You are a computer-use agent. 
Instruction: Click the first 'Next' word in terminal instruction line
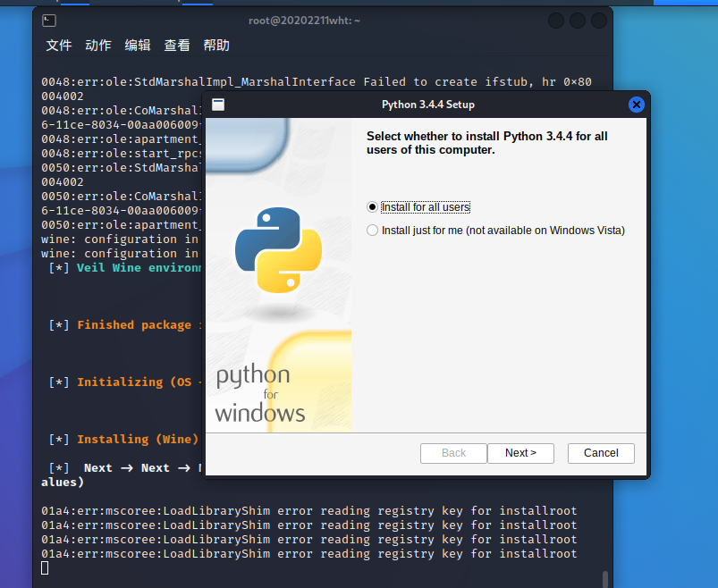pos(98,467)
